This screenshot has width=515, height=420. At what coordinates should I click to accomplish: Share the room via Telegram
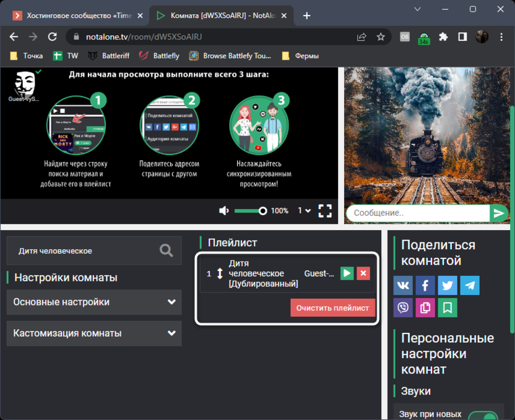470,285
